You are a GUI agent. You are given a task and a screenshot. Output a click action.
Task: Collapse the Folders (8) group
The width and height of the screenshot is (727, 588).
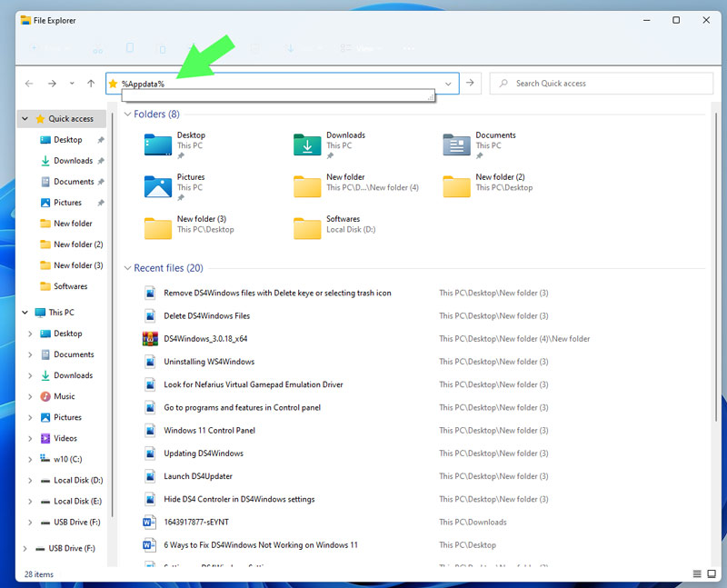click(127, 115)
